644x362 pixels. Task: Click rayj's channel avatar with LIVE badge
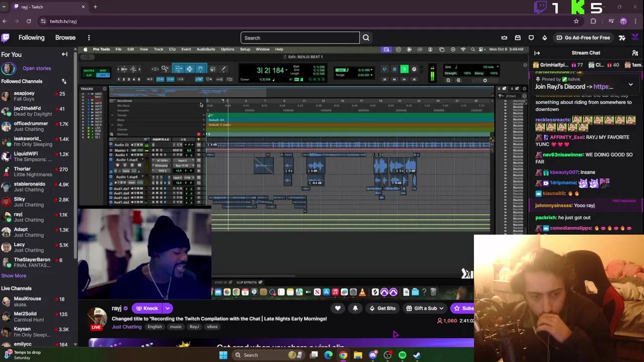pyautogui.click(x=97, y=318)
